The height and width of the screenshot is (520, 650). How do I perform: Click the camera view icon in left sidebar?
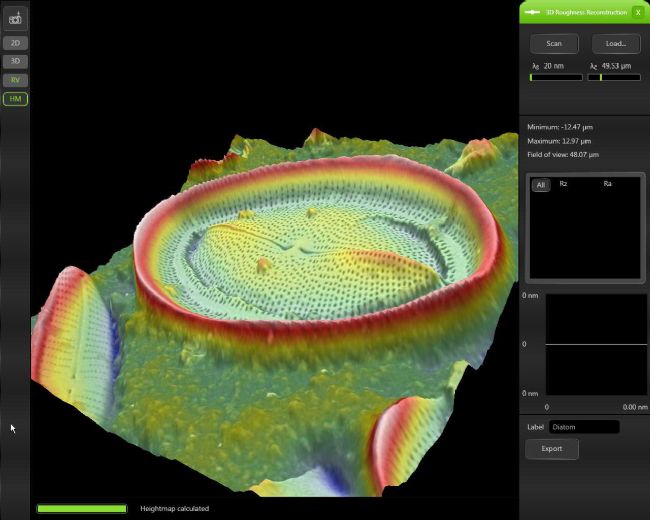click(x=15, y=19)
